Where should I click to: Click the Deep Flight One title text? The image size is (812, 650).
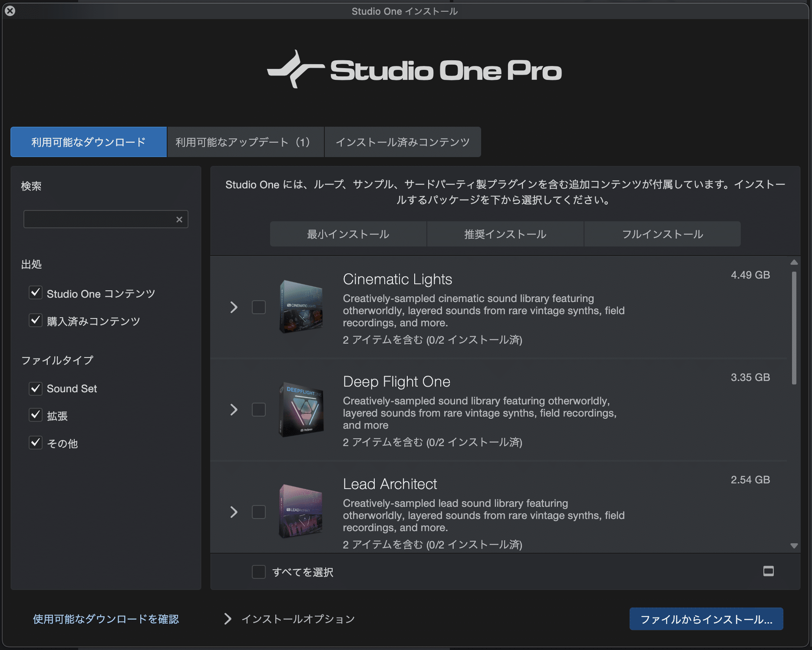pyautogui.click(x=396, y=381)
